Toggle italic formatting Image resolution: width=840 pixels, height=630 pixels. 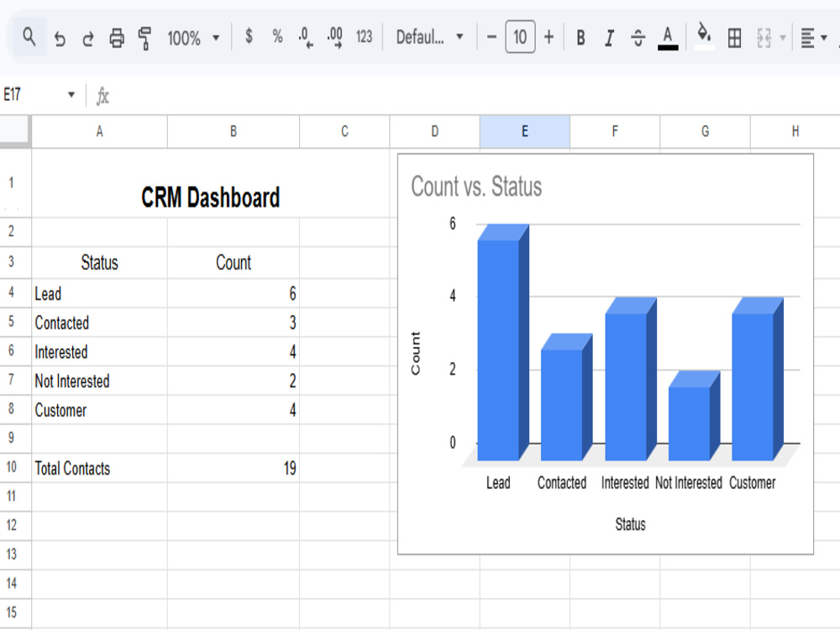pyautogui.click(x=609, y=38)
